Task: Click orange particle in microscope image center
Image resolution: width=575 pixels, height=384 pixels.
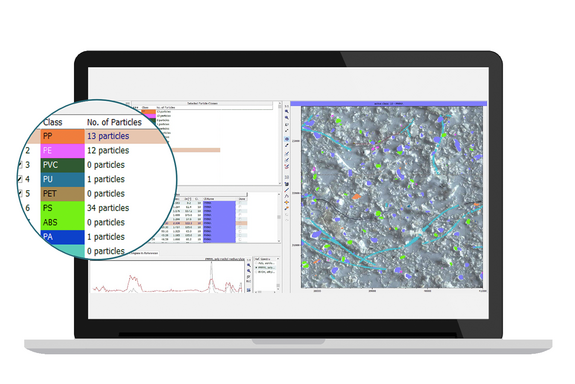Action: tap(356, 197)
